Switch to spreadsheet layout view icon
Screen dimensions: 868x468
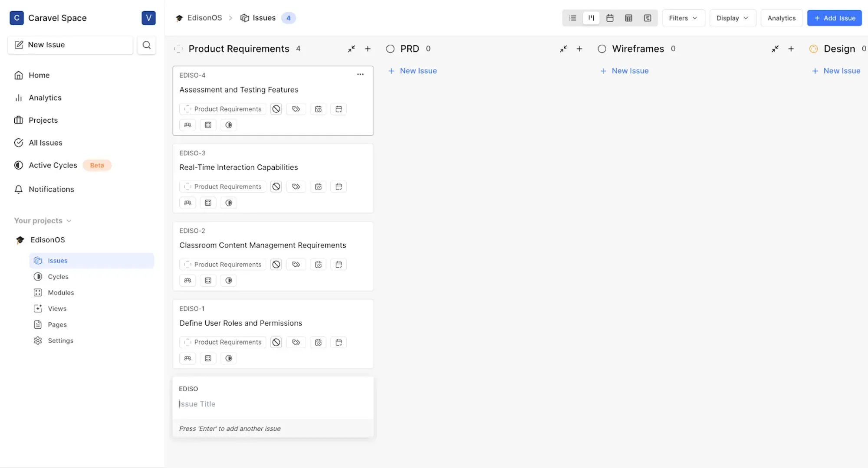[628, 18]
